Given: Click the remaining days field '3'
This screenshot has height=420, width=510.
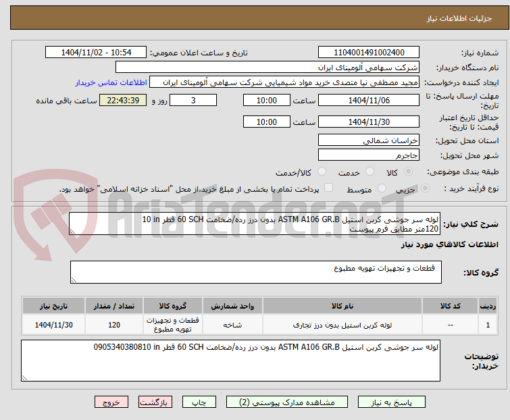Looking at the screenshot, I should [193, 101].
